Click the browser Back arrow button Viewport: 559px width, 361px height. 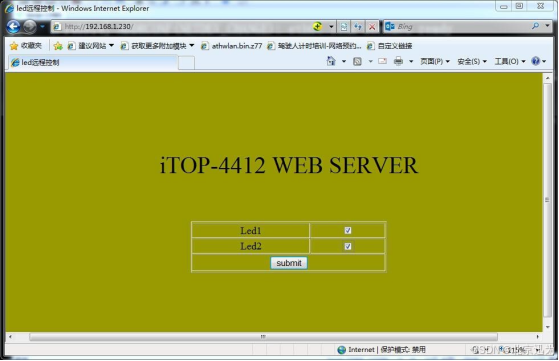(x=13, y=27)
